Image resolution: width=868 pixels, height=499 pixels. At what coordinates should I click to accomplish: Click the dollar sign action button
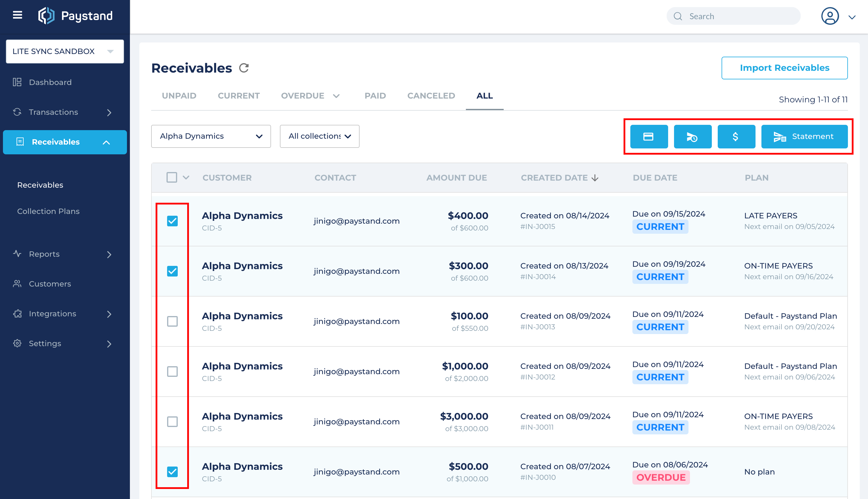pyautogui.click(x=736, y=136)
